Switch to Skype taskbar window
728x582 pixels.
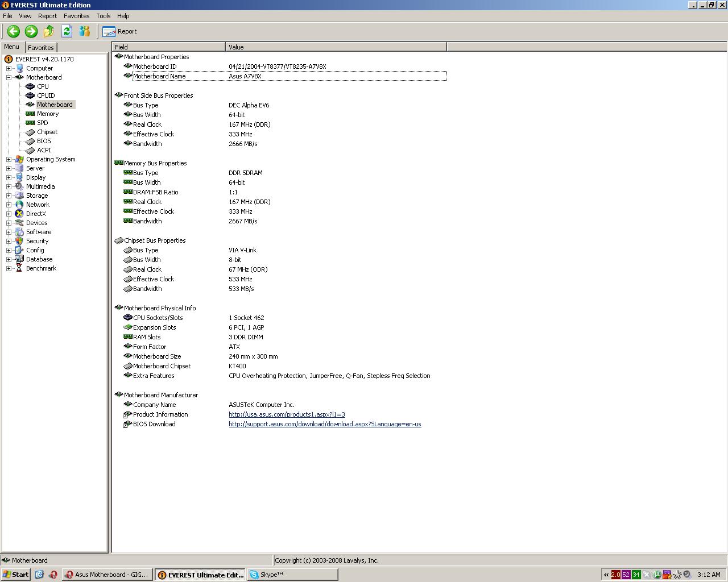(x=292, y=575)
